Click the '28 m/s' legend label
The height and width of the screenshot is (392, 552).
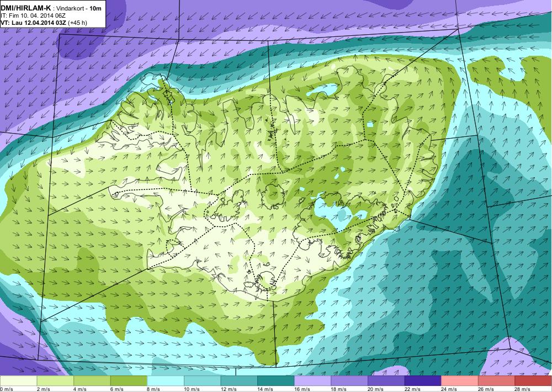(523, 389)
